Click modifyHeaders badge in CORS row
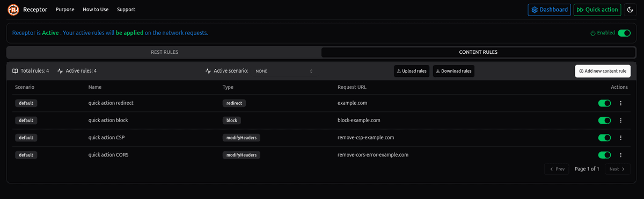Screen dimensions: 644x199 [x=241, y=155]
